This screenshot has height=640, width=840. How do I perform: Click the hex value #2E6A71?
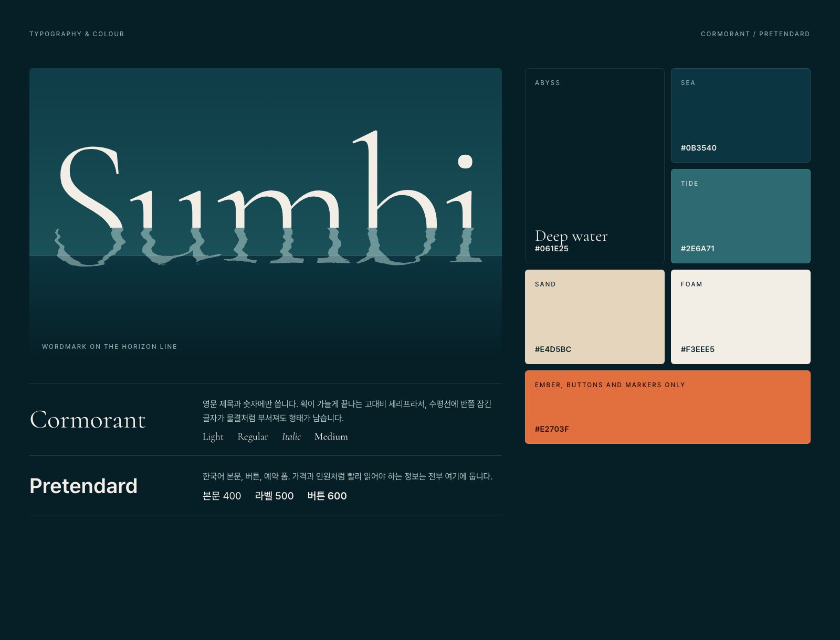tap(698, 249)
